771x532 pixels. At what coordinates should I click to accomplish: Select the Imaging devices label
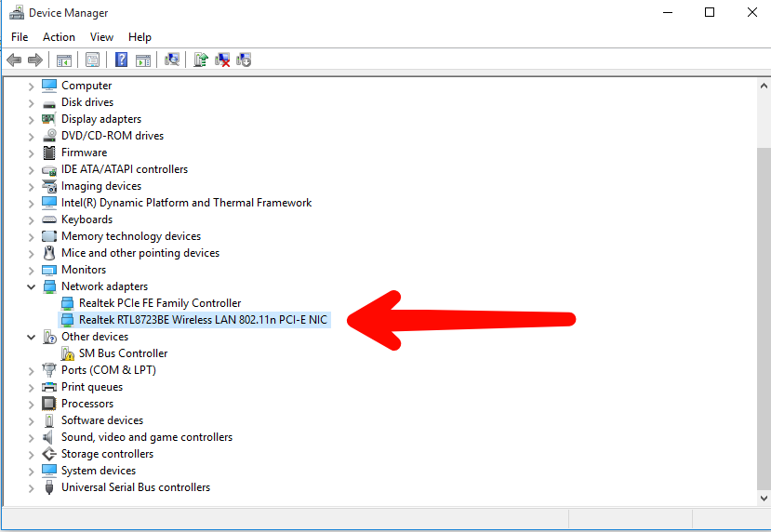click(x=101, y=186)
